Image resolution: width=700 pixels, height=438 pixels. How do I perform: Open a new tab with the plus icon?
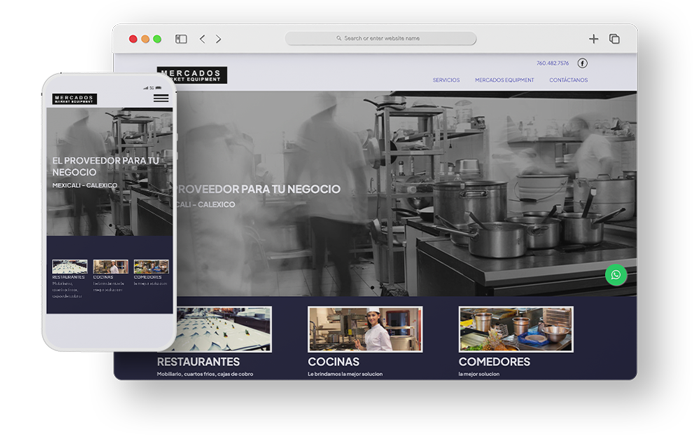(x=593, y=39)
